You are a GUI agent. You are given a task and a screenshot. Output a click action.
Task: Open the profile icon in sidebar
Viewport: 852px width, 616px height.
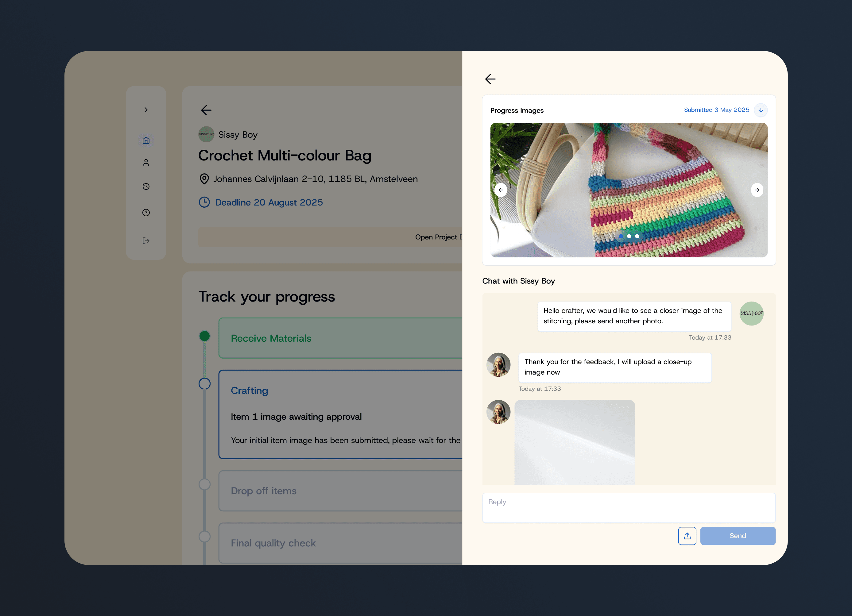click(x=146, y=163)
